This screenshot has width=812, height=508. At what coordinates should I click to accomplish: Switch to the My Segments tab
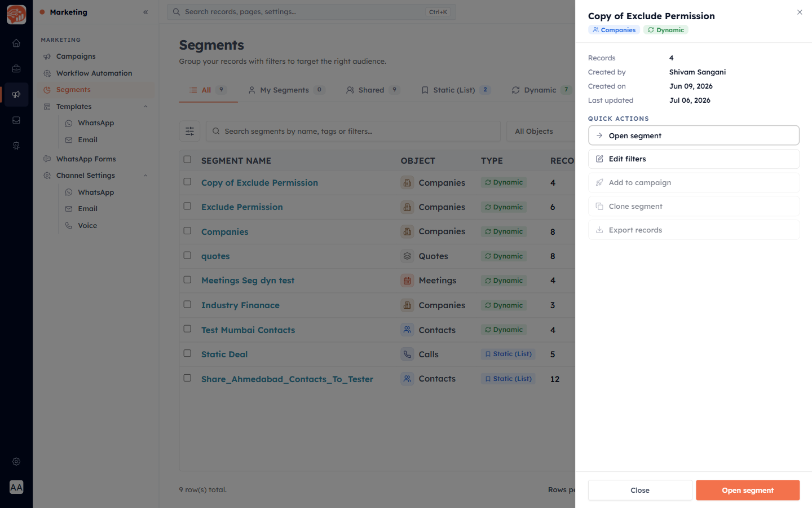click(x=286, y=90)
